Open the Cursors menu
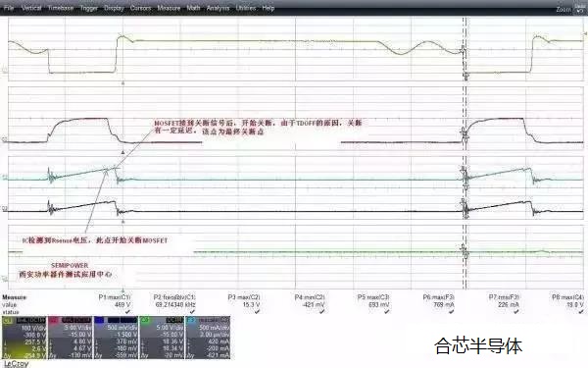The width and height of the screenshot is (588, 368). [140, 8]
